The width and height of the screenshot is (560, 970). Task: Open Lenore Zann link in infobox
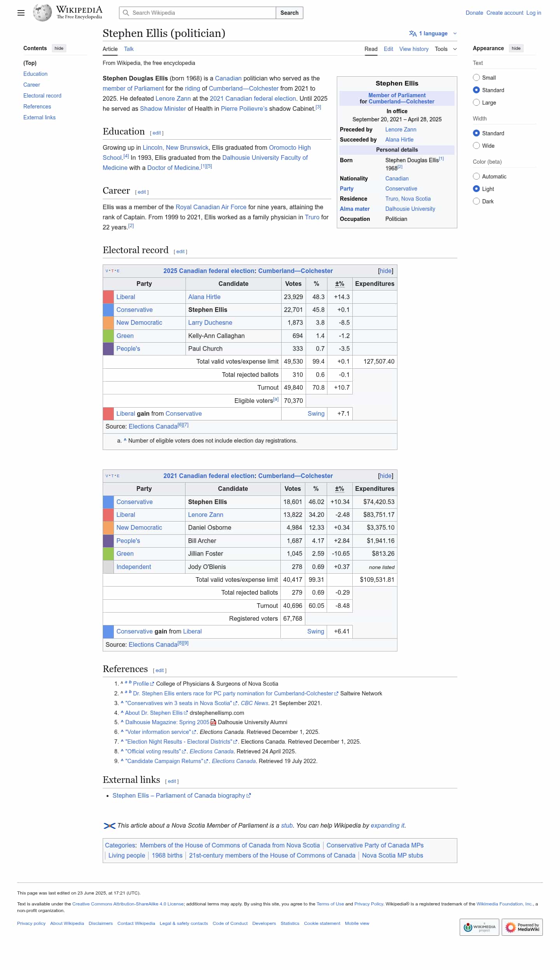click(x=401, y=130)
